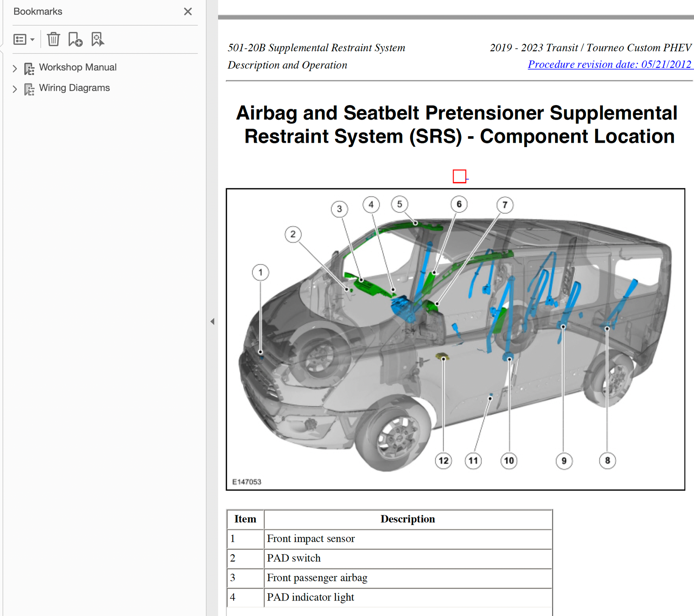Select Workshop Manual bookmark entry
694x616 pixels.
[77, 67]
